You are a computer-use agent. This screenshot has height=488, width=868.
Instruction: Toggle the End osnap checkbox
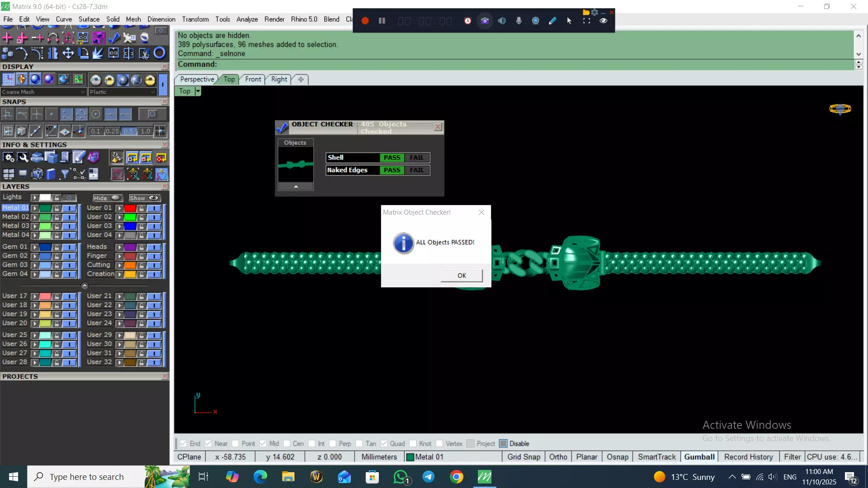[184, 444]
